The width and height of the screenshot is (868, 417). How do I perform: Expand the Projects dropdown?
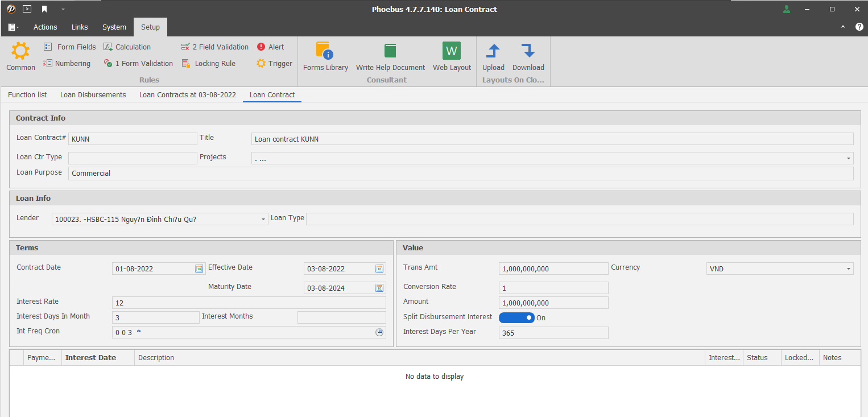tap(849, 159)
